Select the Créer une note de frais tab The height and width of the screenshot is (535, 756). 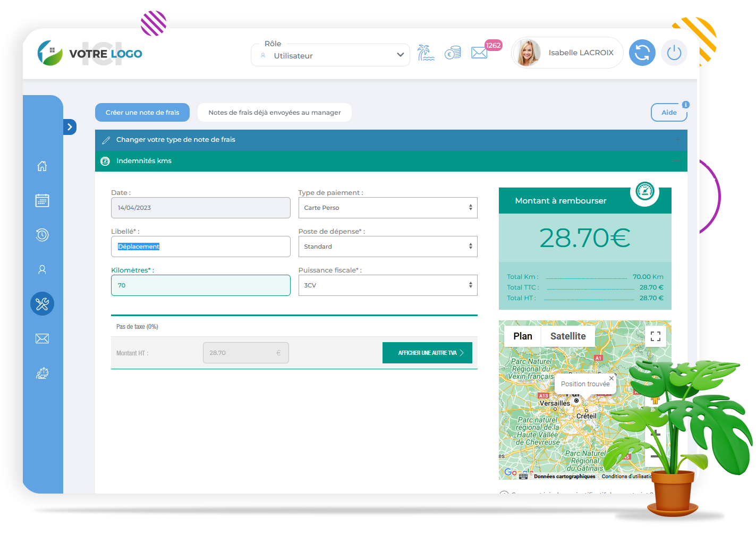(x=142, y=113)
